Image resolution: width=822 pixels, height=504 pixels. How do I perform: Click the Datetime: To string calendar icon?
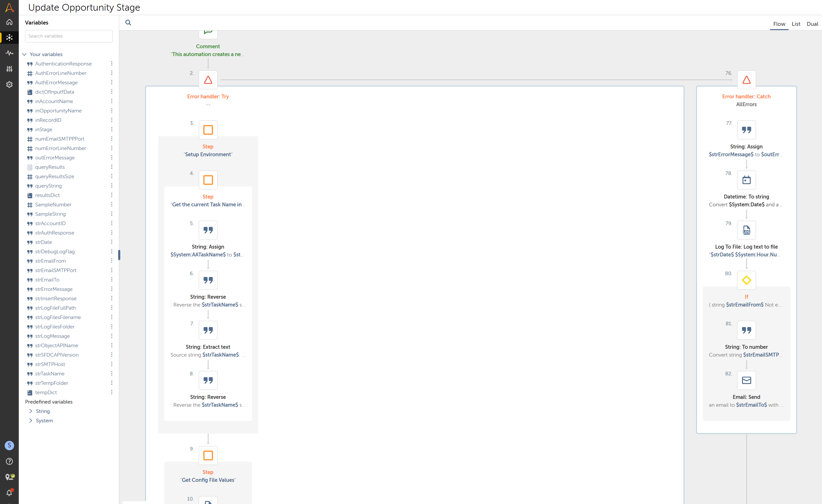[x=746, y=180]
